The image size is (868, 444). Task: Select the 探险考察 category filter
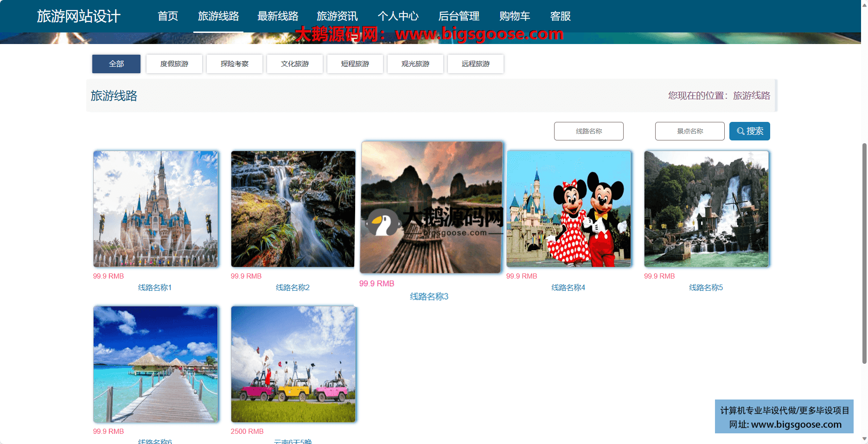234,64
